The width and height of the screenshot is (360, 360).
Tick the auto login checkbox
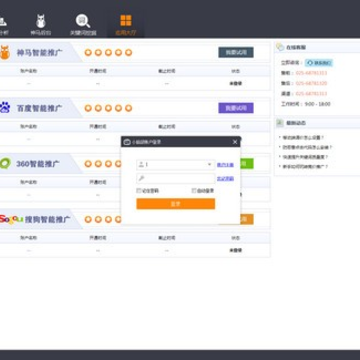[x=194, y=191]
